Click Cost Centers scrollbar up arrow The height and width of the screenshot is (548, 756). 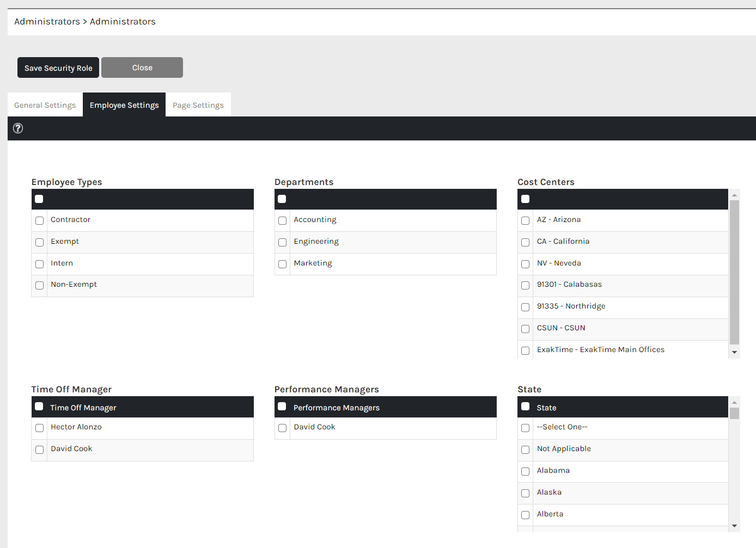[x=734, y=194]
